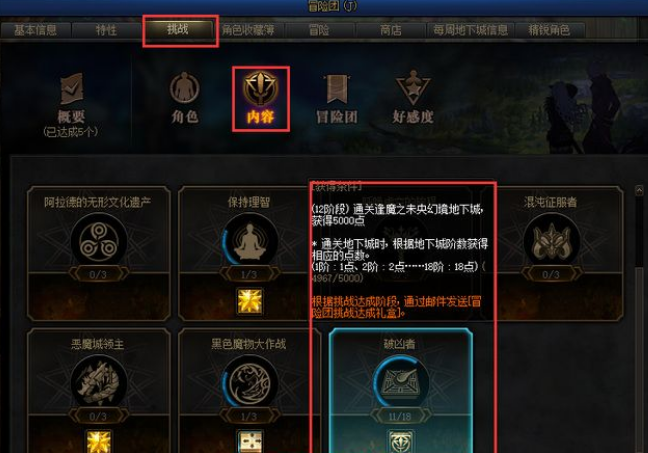The image size is (648, 453).
Task: Click the gold star reward under 保持理智
Action: tap(250, 301)
